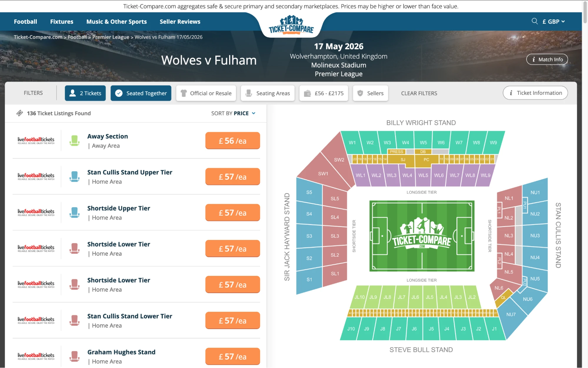Click the livefootballtickets logo on the first listing
The image size is (588, 368).
click(x=36, y=140)
